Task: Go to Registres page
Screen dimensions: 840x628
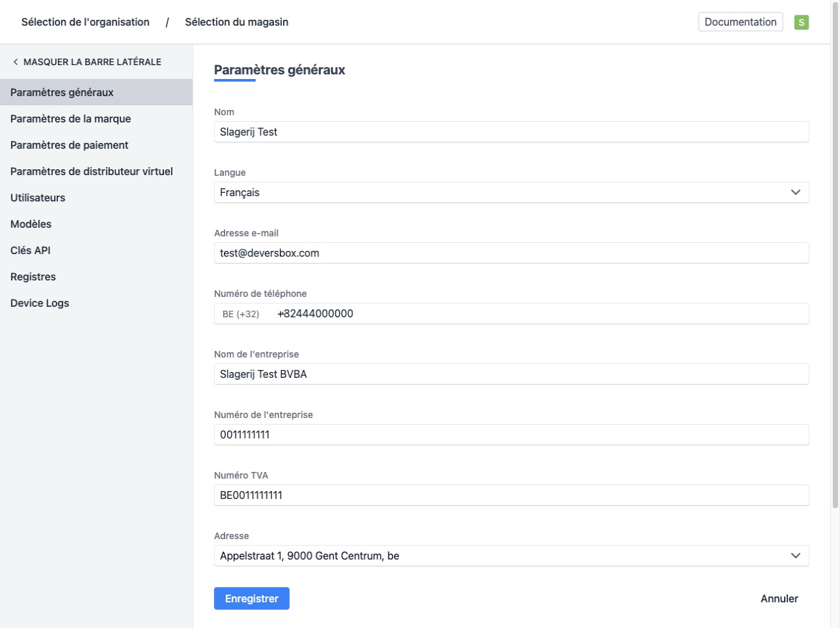Action: point(33,276)
